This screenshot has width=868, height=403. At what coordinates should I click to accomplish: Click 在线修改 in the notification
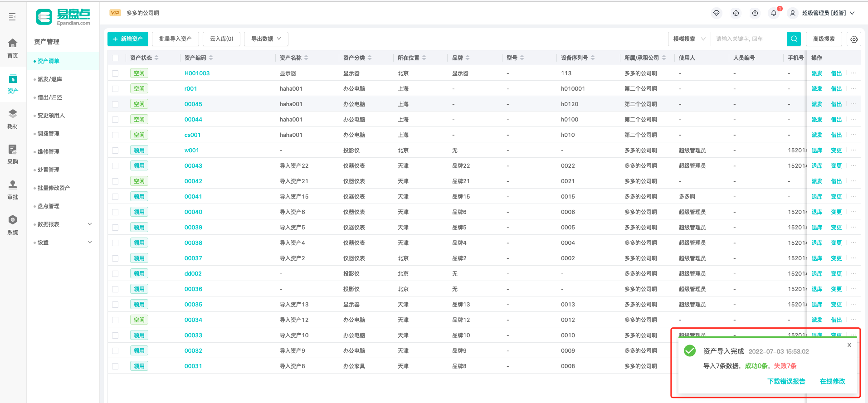point(833,381)
